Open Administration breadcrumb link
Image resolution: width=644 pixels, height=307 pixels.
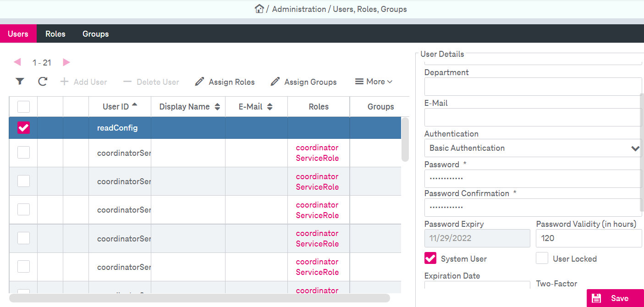point(299,9)
